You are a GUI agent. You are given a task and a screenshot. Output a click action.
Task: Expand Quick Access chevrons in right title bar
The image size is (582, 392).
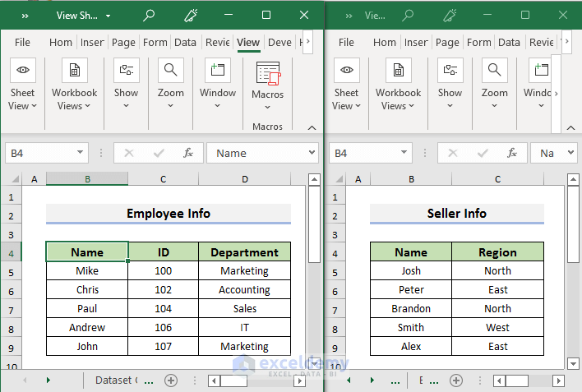point(349,16)
